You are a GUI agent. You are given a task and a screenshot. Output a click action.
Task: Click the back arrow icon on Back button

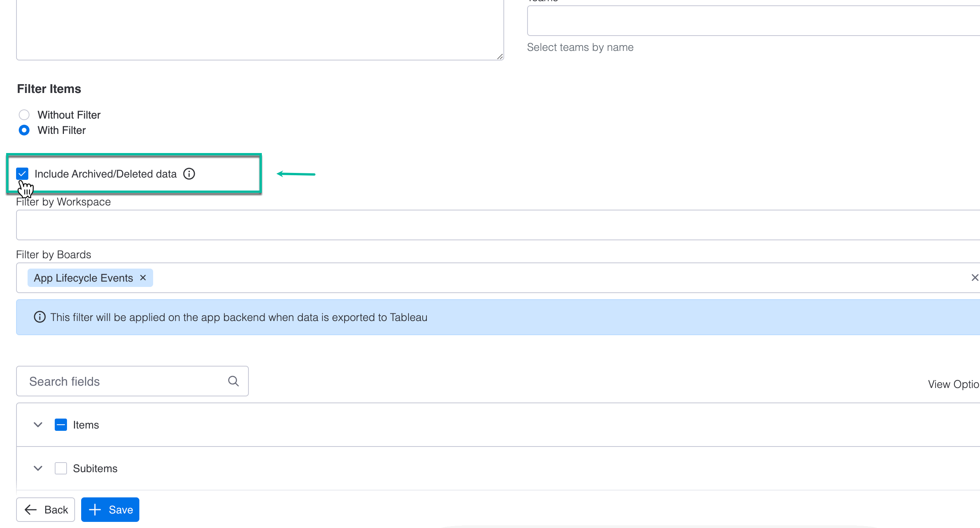pyautogui.click(x=31, y=509)
